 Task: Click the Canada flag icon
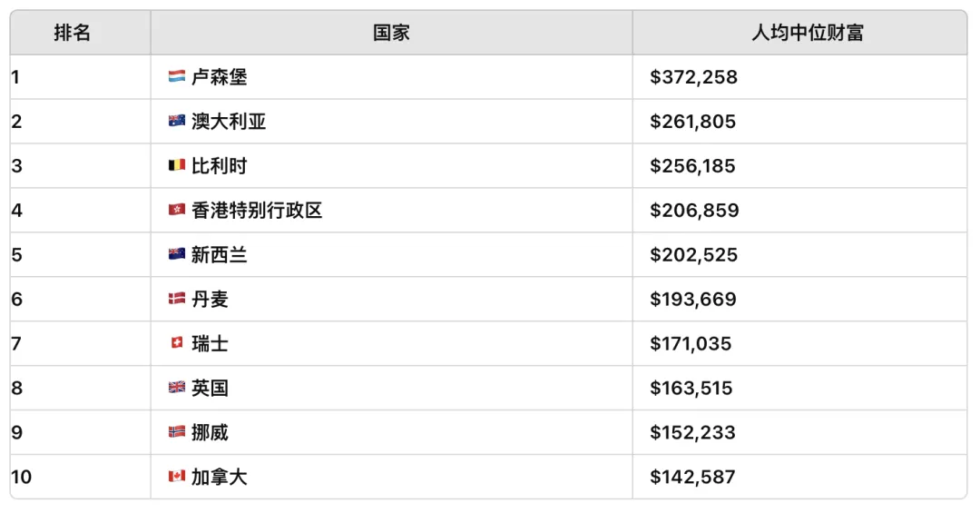177,476
